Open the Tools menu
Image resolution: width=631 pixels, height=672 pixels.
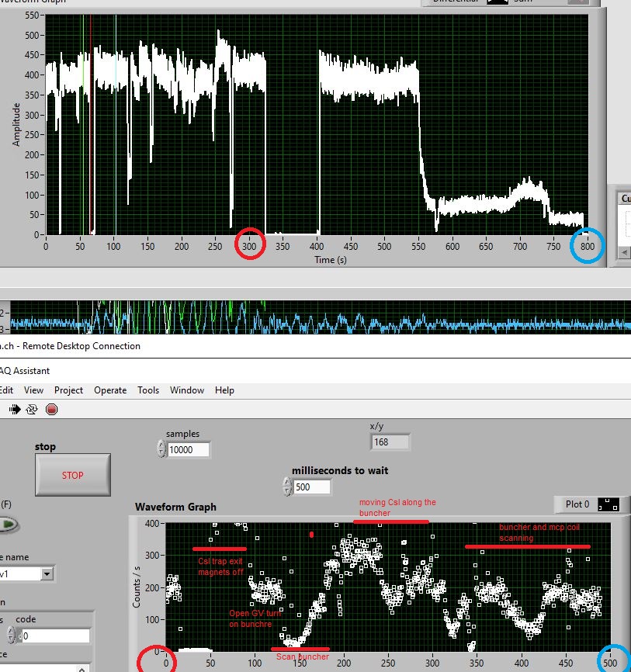(x=148, y=390)
